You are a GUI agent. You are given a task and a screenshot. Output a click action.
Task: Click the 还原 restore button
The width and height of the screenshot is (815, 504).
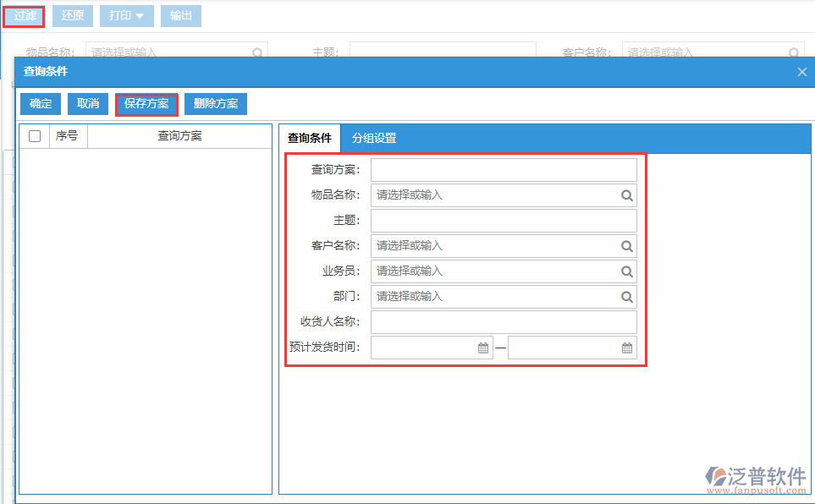tap(72, 15)
